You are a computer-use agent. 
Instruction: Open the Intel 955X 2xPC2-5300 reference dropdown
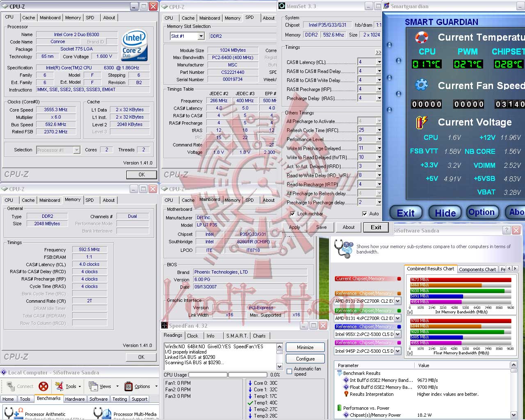click(x=397, y=334)
